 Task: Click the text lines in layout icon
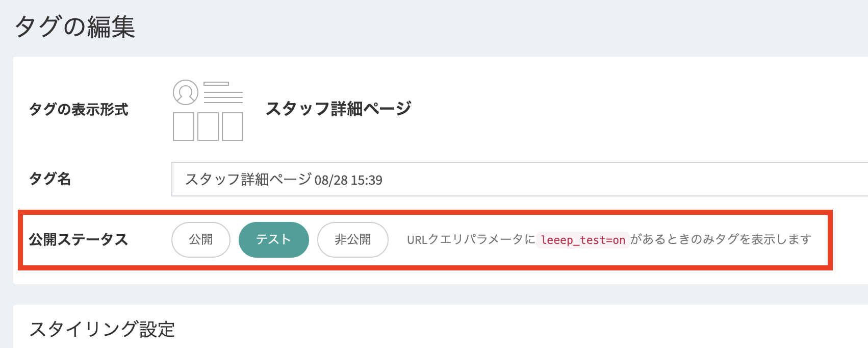[223, 96]
